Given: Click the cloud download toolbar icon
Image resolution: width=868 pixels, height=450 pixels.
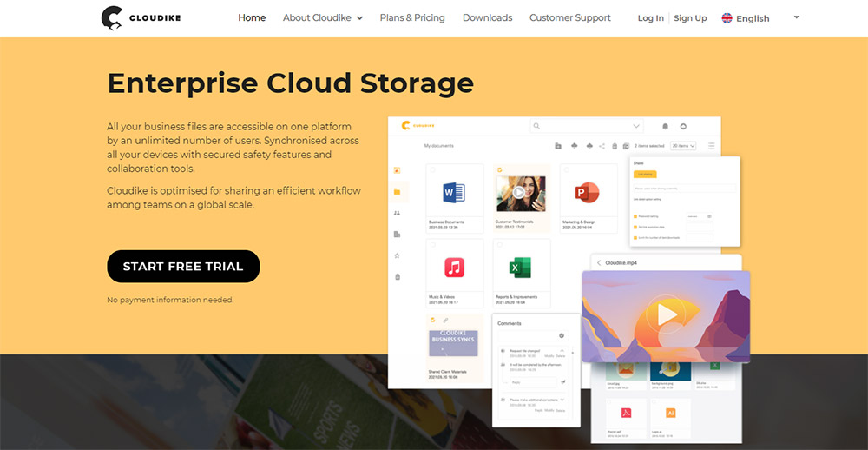Looking at the screenshot, I should (x=589, y=146).
